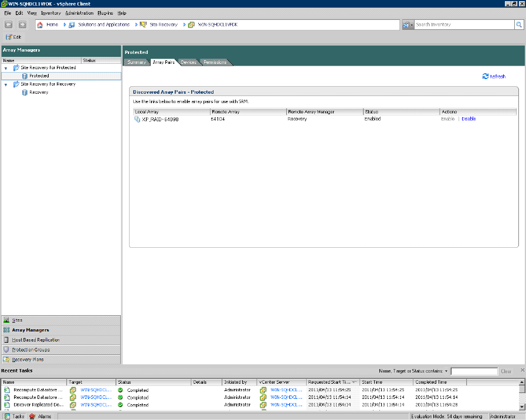Open the Tasks status bar button

[14, 416]
